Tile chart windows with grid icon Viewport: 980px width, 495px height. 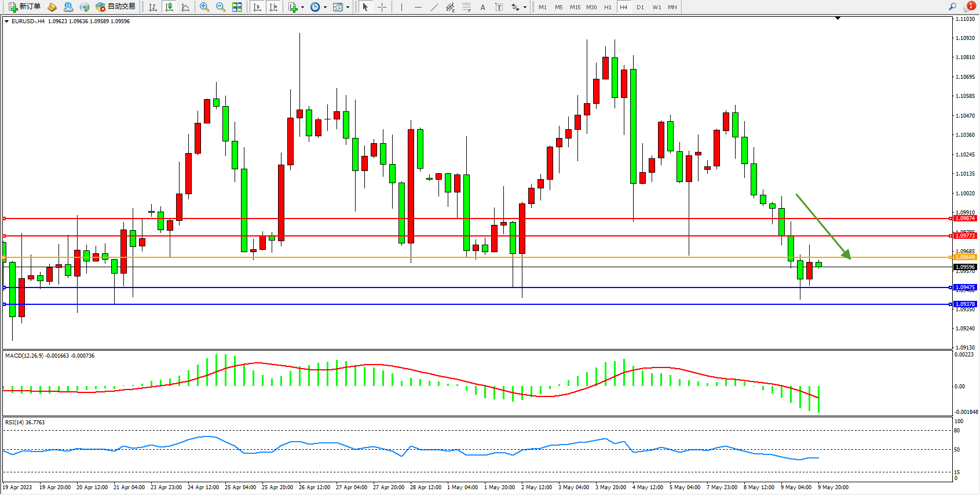[237, 7]
